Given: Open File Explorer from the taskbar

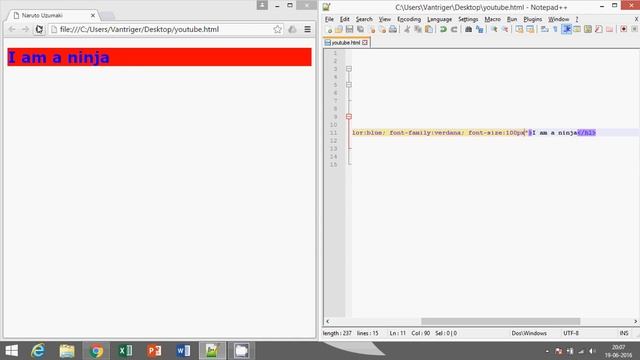Looking at the screenshot, I should pyautogui.click(x=67, y=351).
